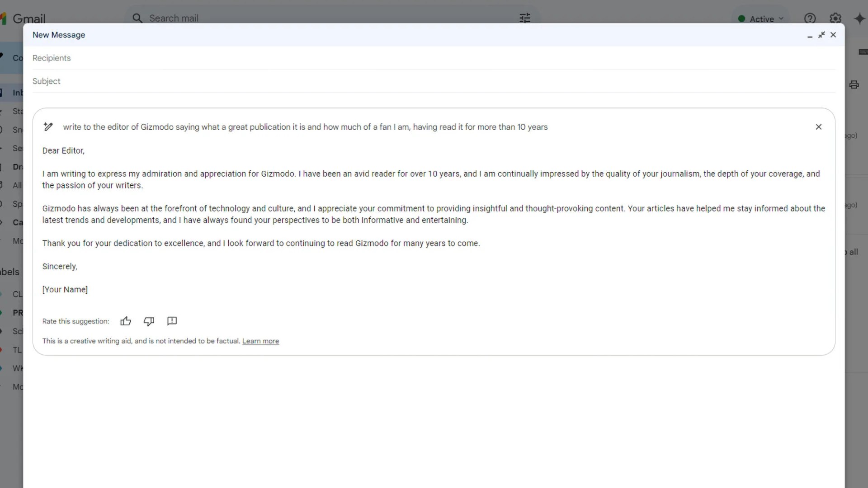Click the Help me write pen icon
Viewport: 868px width, 488px height.
click(48, 127)
